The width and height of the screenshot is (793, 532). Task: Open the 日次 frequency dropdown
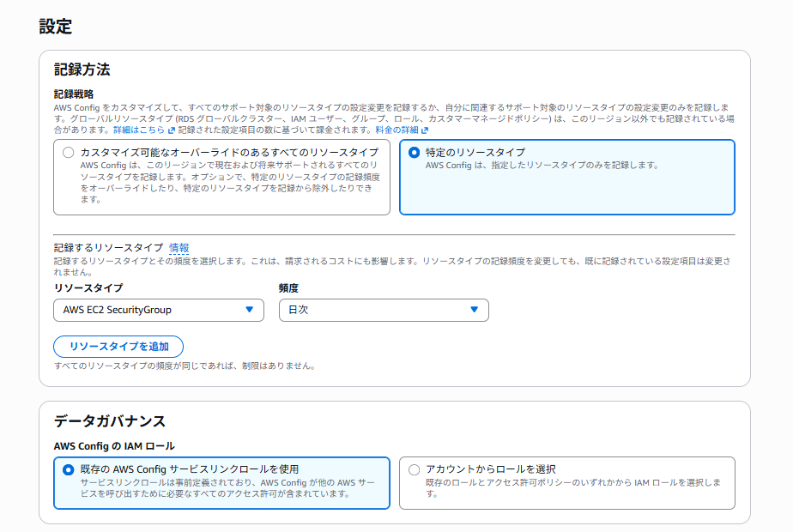384,310
